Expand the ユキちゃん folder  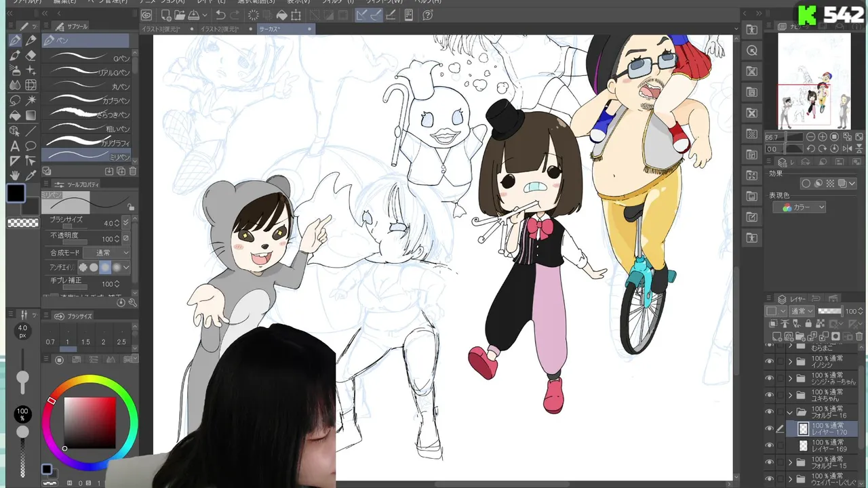pos(790,395)
